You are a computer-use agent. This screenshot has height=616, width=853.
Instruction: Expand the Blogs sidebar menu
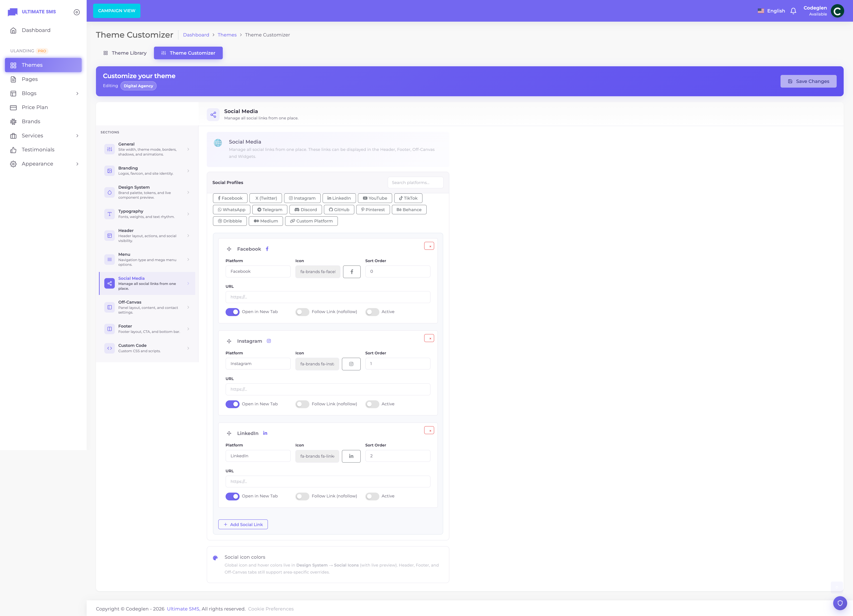(x=43, y=93)
